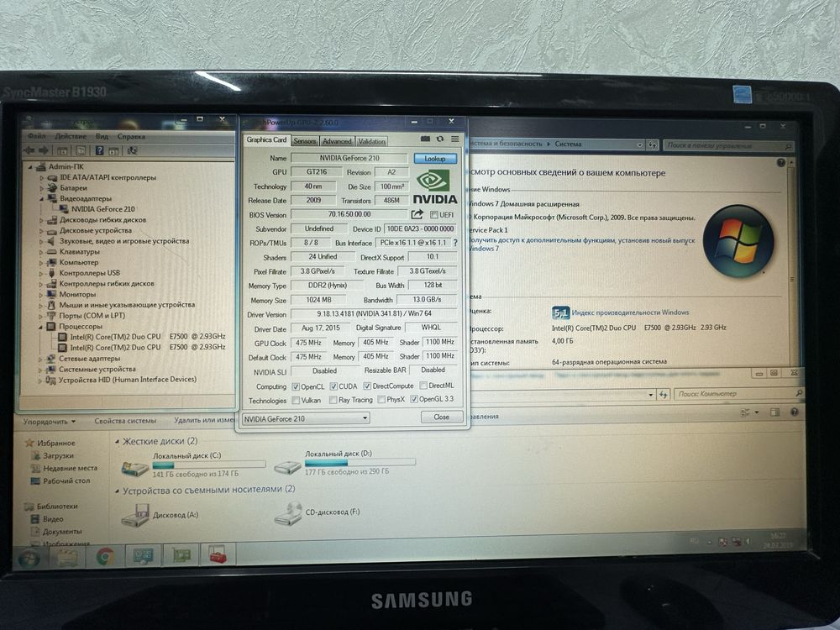
Task: Expand the Сетевые адаптеры node
Action: [40, 359]
